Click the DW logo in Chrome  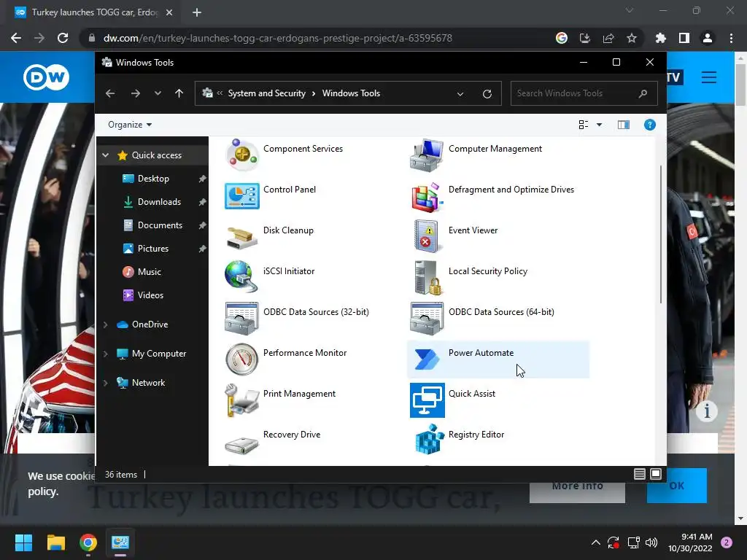(x=46, y=77)
